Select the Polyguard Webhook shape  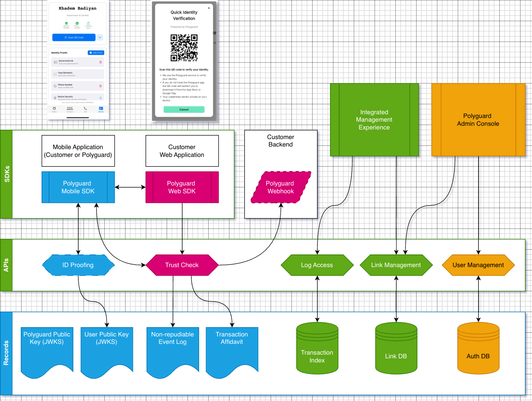click(280, 187)
